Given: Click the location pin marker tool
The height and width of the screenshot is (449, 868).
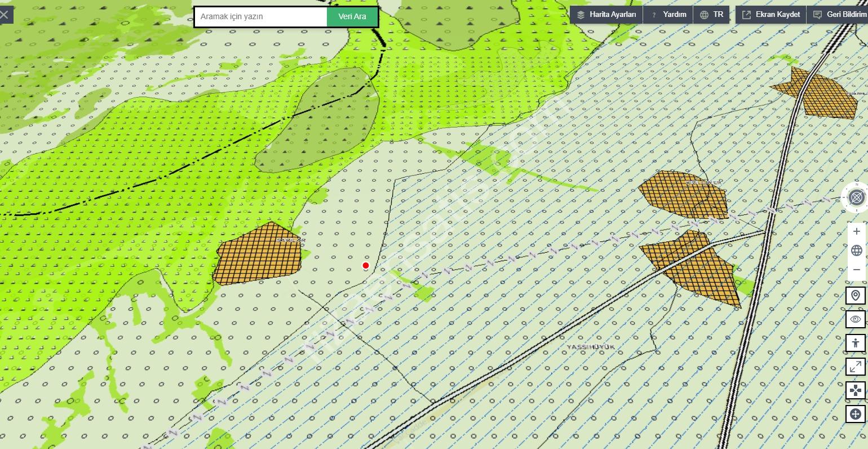Looking at the screenshot, I should (856, 296).
